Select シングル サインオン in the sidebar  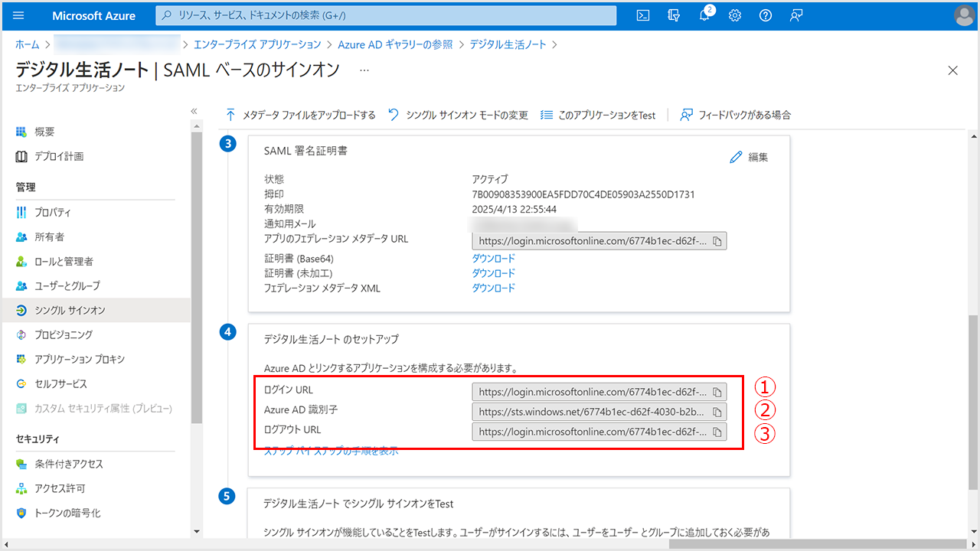tap(95, 310)
